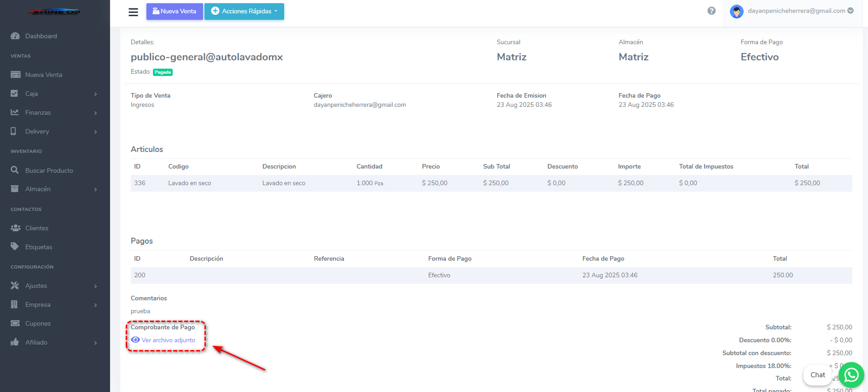This screenshot has width=868, height=392.
Task: Open the user account email dropdown
Action: coord(800,11)
